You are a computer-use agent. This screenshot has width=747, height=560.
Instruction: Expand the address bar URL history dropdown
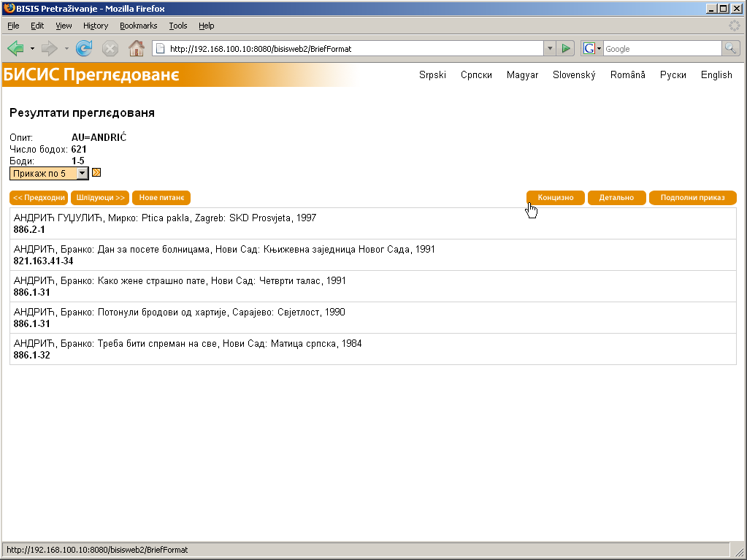coord(550,48)
